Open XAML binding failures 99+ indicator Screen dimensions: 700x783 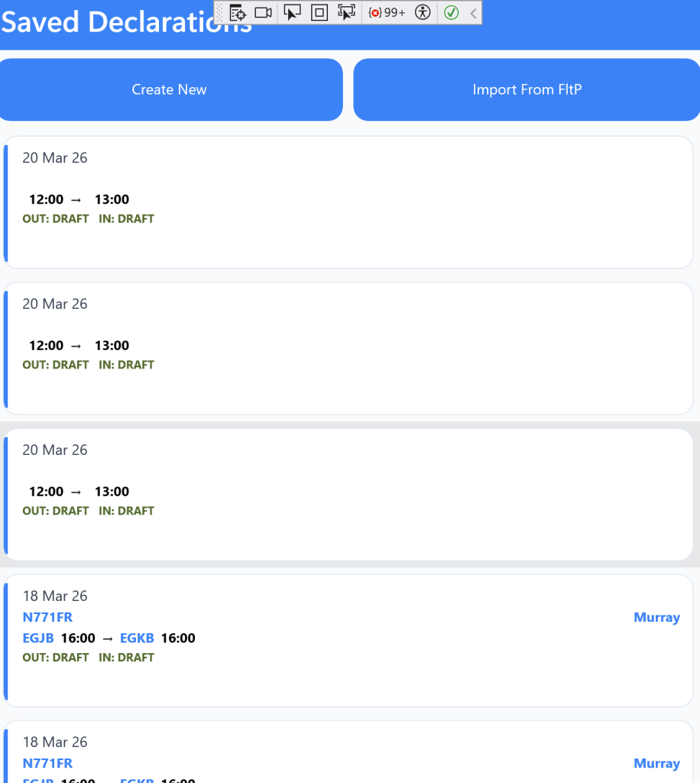tap(387, 12)
